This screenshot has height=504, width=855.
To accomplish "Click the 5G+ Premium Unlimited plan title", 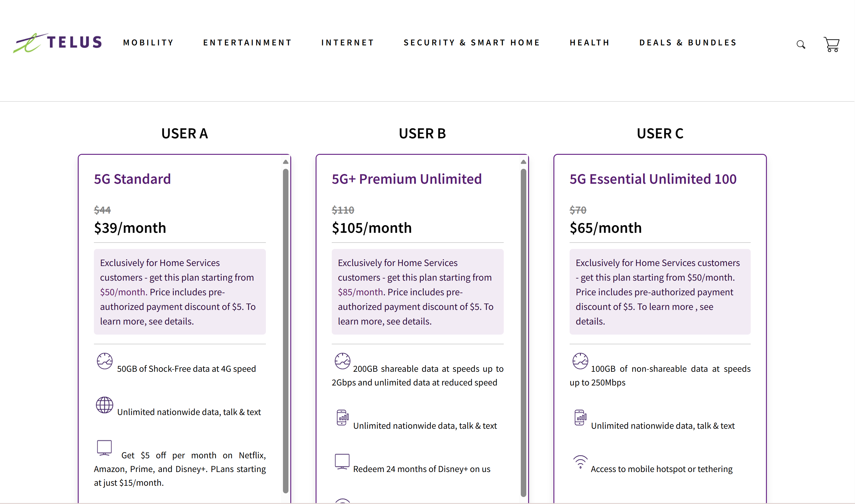I will point(406,179).
